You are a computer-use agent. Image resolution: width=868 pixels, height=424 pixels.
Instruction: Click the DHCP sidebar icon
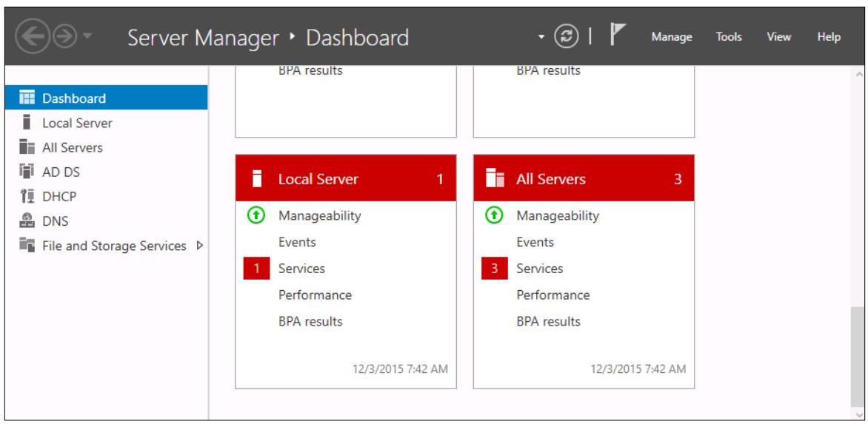27,196
